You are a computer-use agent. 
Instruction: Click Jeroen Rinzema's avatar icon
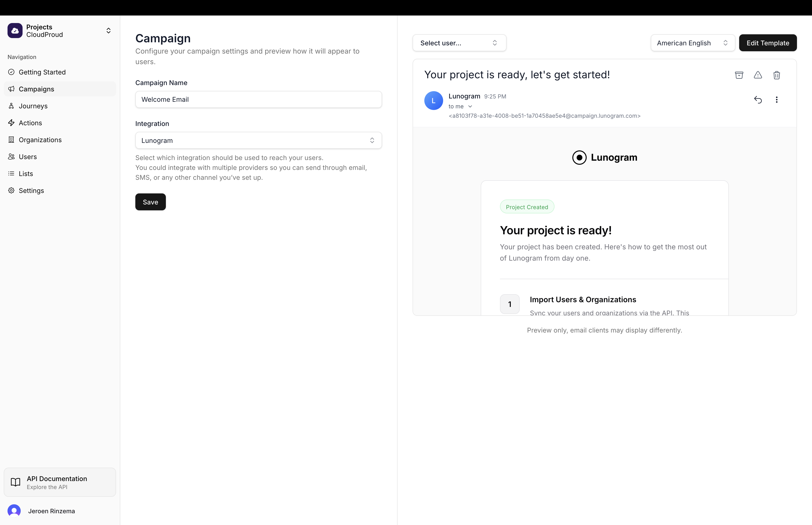click(x=14, y=511)
